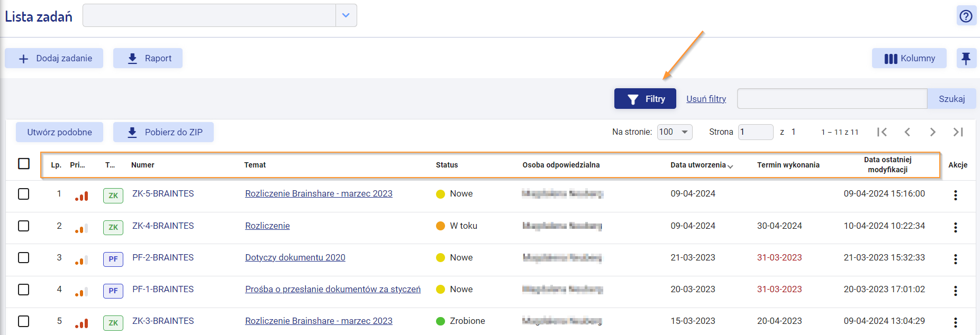Click the Szukaj button
This screenshot has width=980, height=335.
click(951, 99)
